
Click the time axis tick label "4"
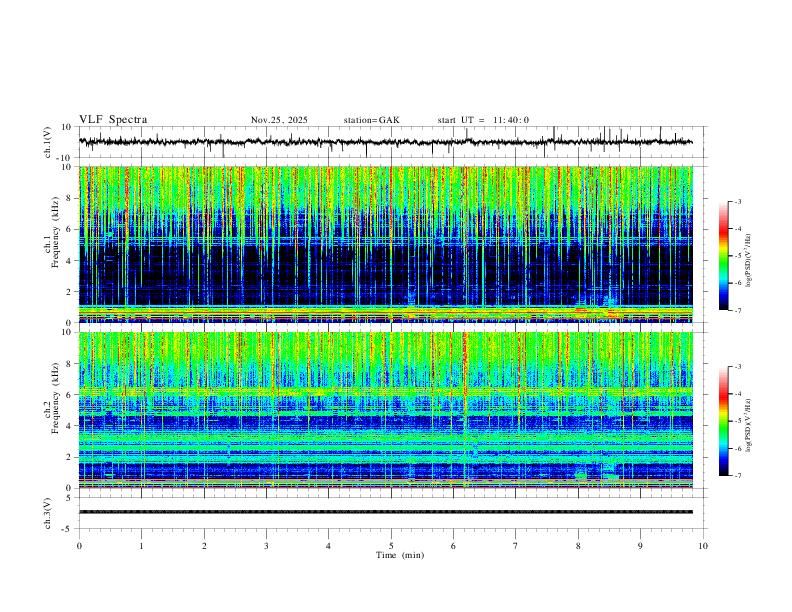(328, 546)
